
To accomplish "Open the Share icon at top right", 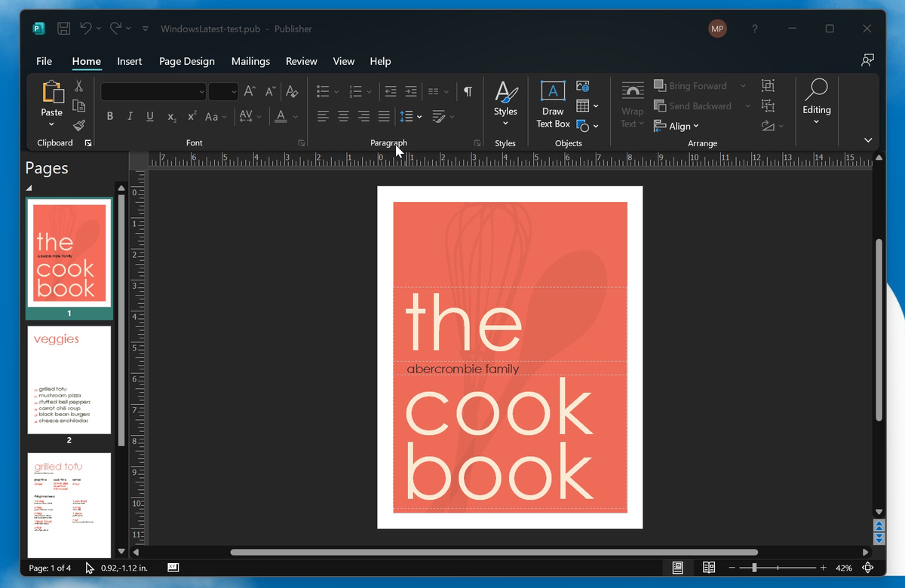I will [x=867, y=61].
